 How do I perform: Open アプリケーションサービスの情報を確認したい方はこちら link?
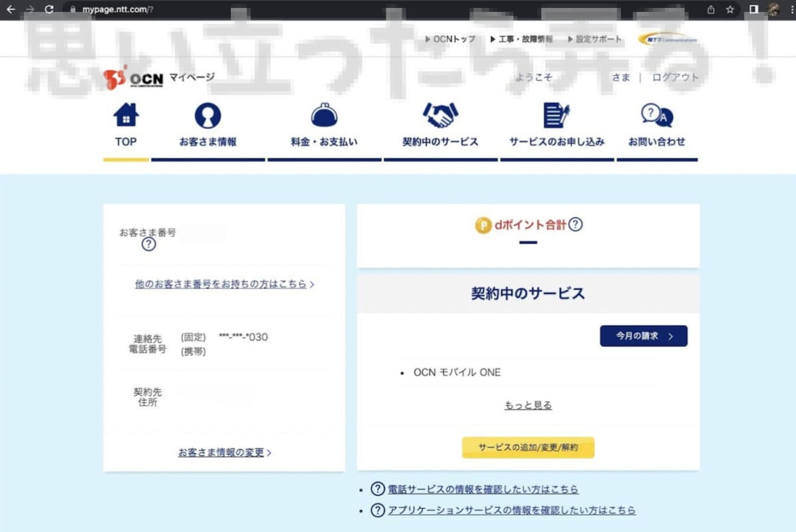512,510
